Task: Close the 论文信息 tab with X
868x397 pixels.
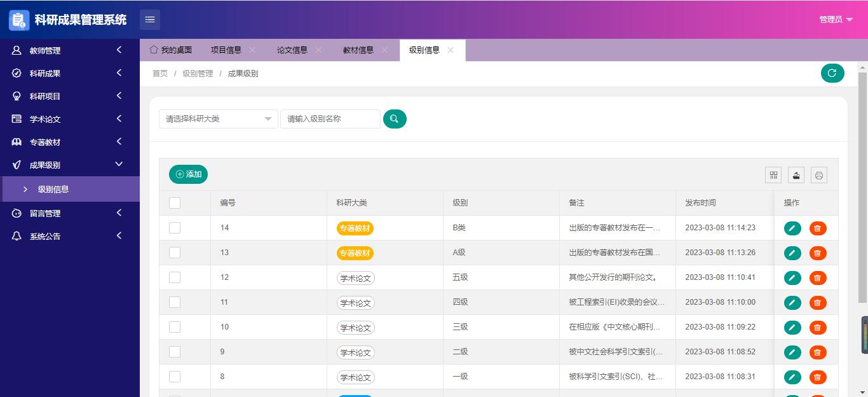Action: coord(318,50)
